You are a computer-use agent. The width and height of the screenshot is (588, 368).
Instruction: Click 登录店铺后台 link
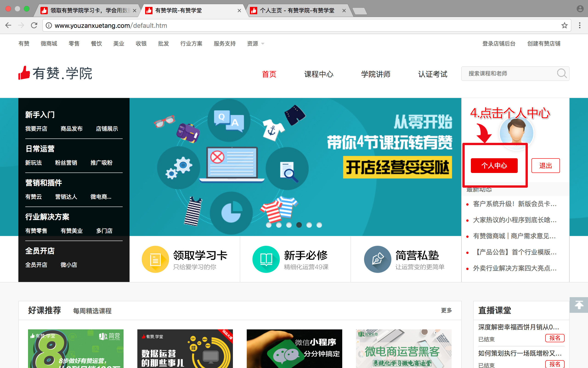(499, 43)
